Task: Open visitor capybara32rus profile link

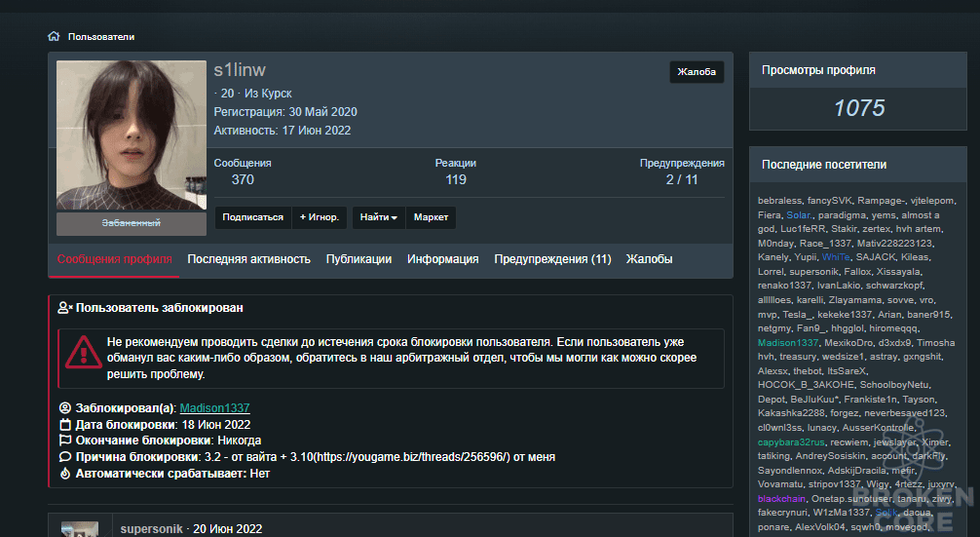Action: coord(791,442)
